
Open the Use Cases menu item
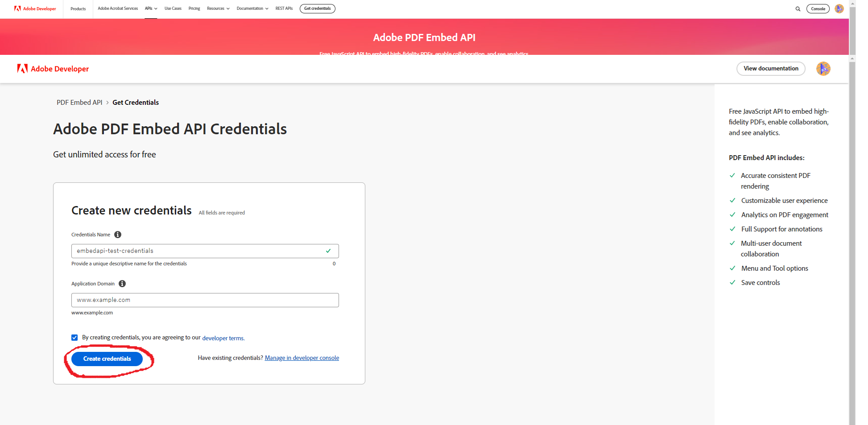(x=173, y=8)
